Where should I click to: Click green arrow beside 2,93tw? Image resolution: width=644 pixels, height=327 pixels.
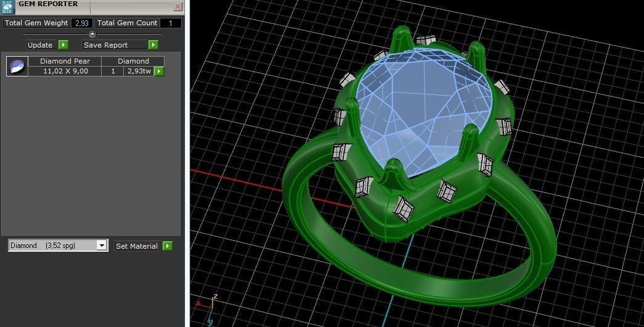coord(159,71)
